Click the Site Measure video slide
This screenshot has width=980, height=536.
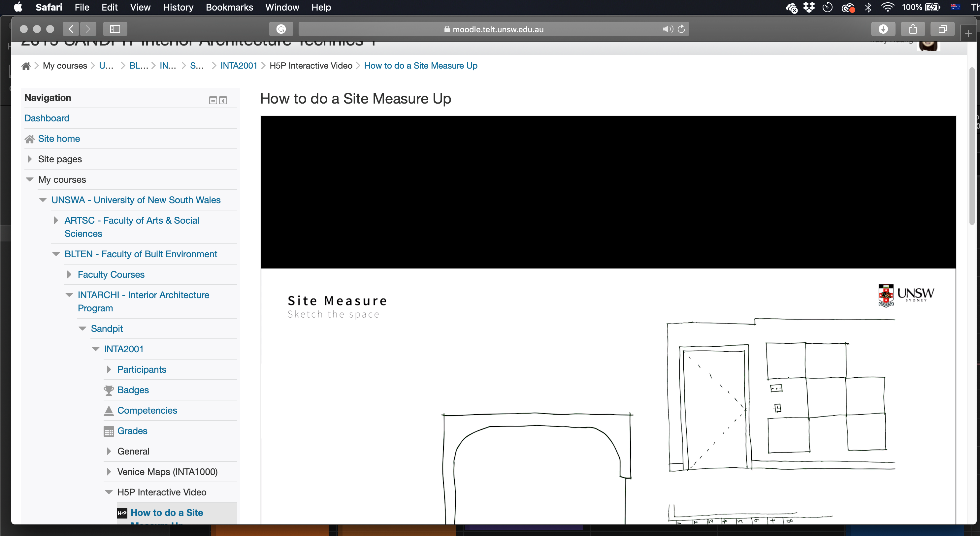click(608, 396)
